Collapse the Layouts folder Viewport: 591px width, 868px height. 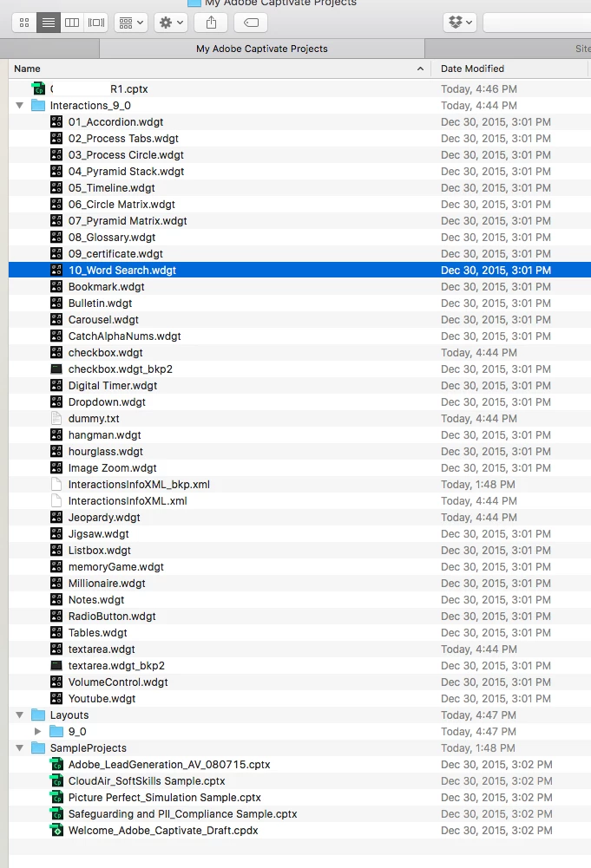[x=19, y=715]
